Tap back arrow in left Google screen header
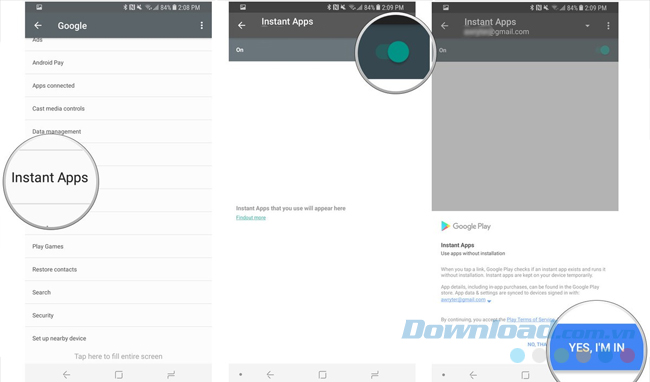This screenshot has width=650, height=382. click(38, 25)
